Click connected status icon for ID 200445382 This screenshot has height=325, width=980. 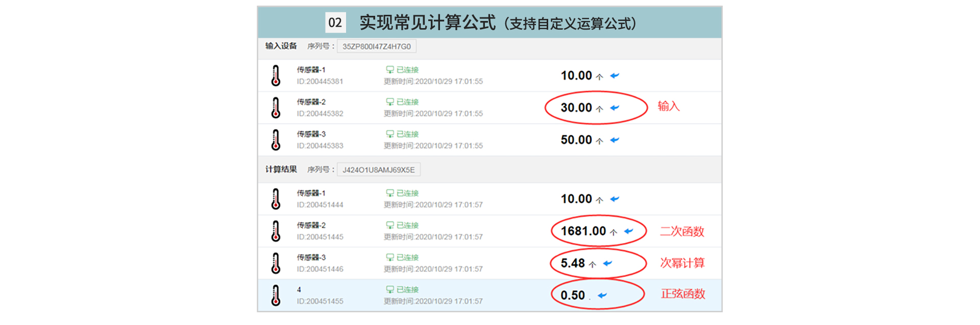389,102
